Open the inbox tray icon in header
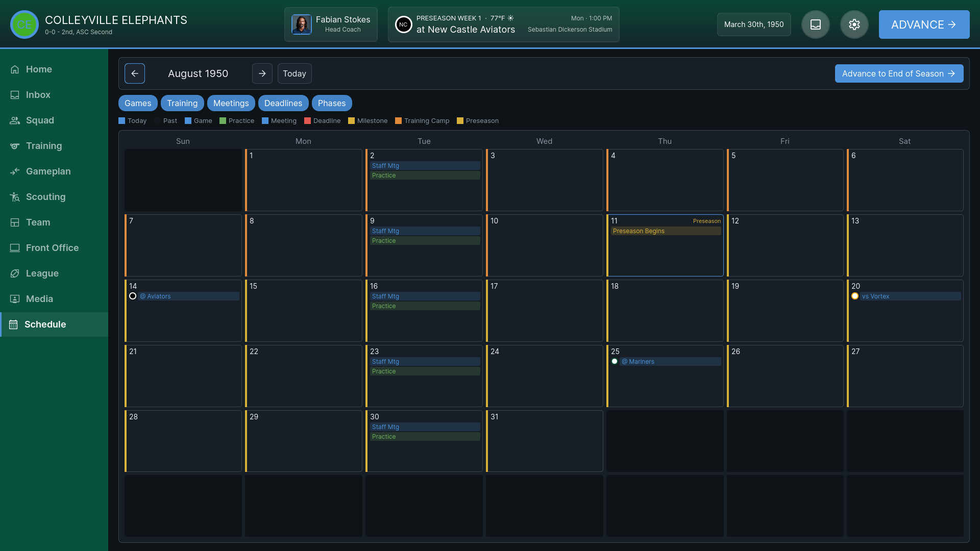 [816, 24]
